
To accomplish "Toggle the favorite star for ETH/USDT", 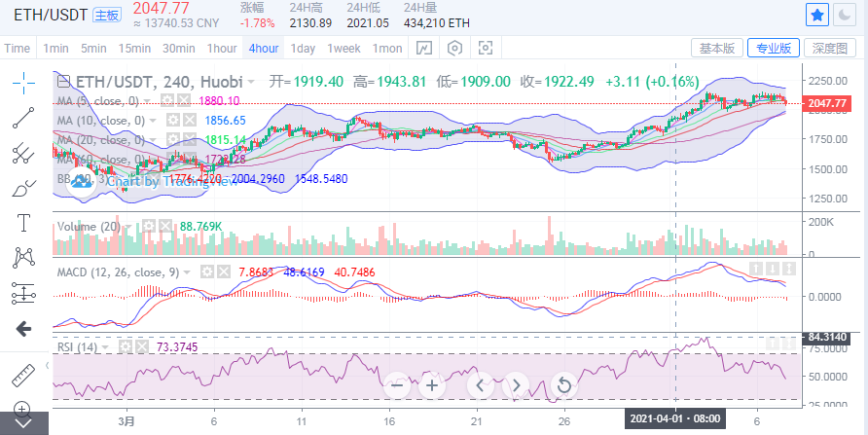I will (x=818, y=15).
